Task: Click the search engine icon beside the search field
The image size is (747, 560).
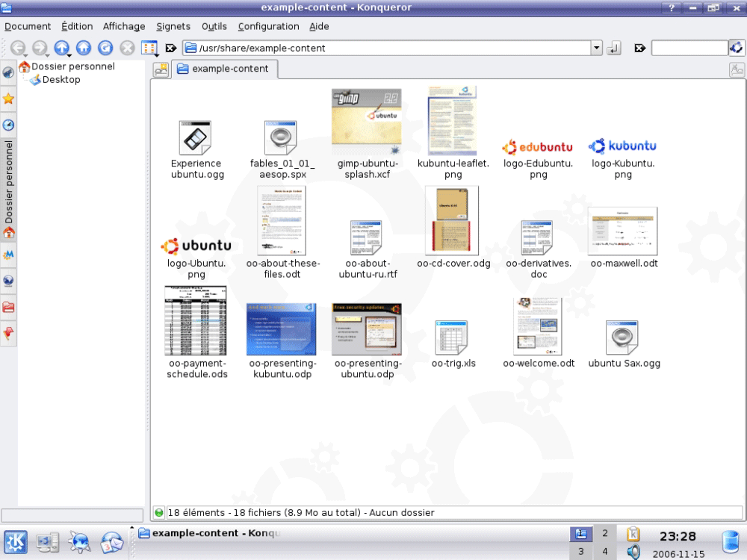Action: [x=736, y=48]
